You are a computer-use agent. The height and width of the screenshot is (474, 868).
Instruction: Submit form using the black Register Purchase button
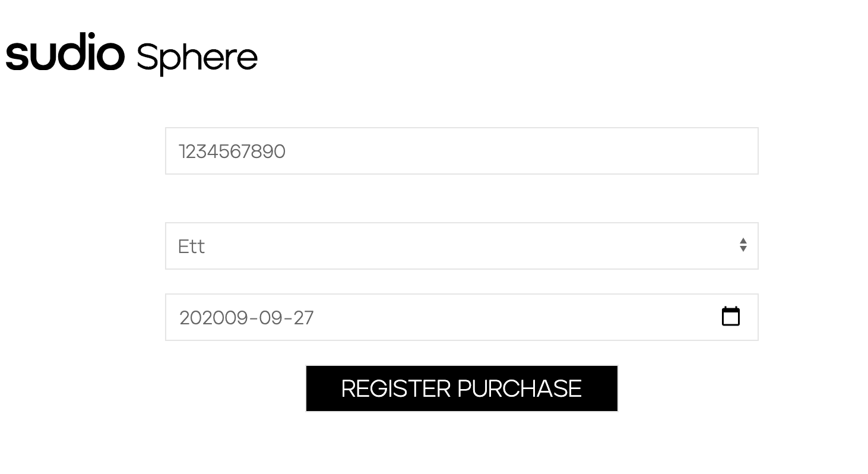point(461,388)
